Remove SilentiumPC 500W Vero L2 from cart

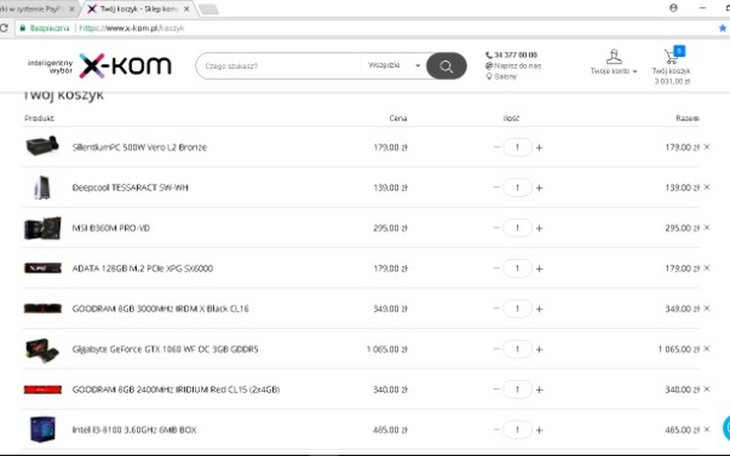(x=707, y=147)
